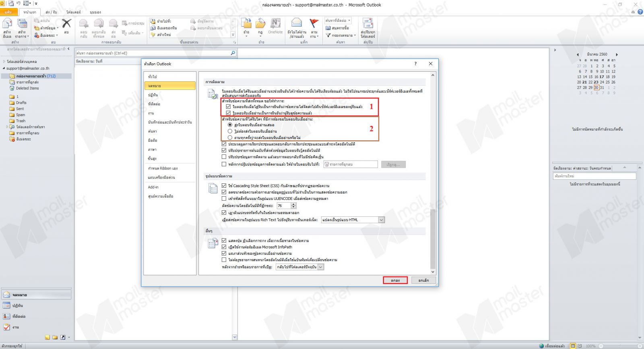Open the Inbox folder with 712 unread
This screenshot has height=349, width=644.
click(36, 76)
